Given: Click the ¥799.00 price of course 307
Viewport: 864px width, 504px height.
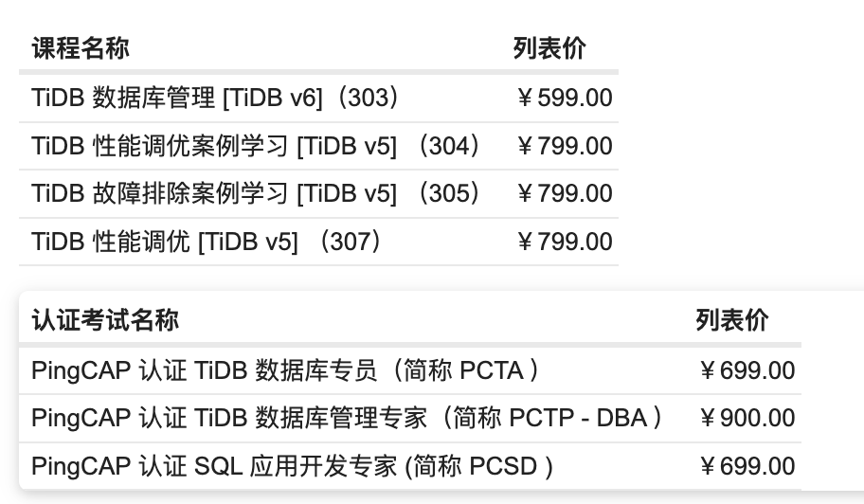Looking at the screenshot, I should pyautogui.click(x=565, y=242).
